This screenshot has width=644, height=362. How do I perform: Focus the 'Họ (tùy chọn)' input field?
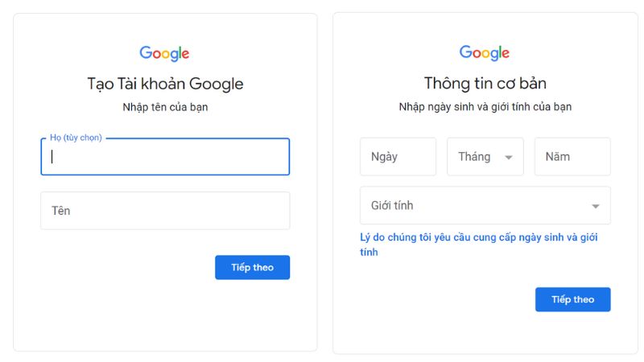coord(165,157)
